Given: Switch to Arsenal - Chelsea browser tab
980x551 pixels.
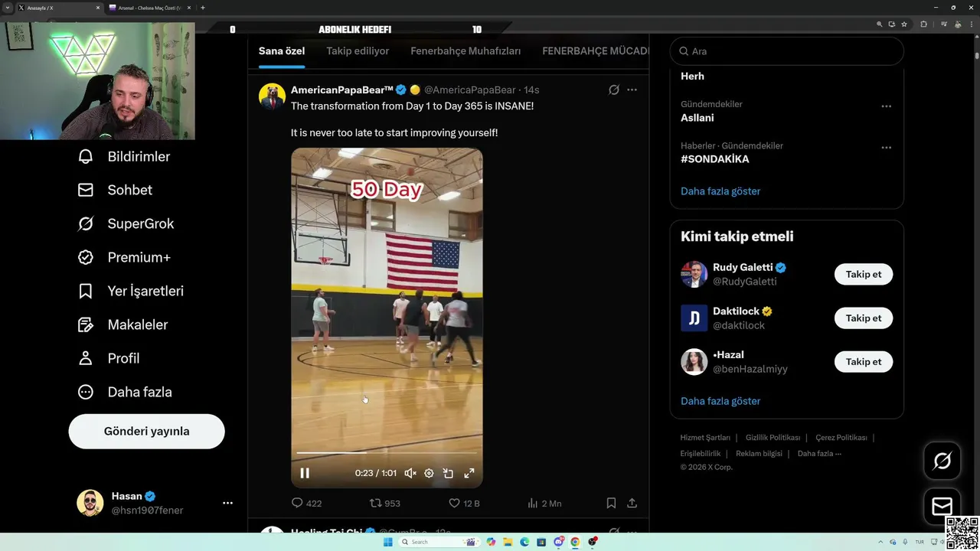Looking at the screenshot, I should pos(149,8).
